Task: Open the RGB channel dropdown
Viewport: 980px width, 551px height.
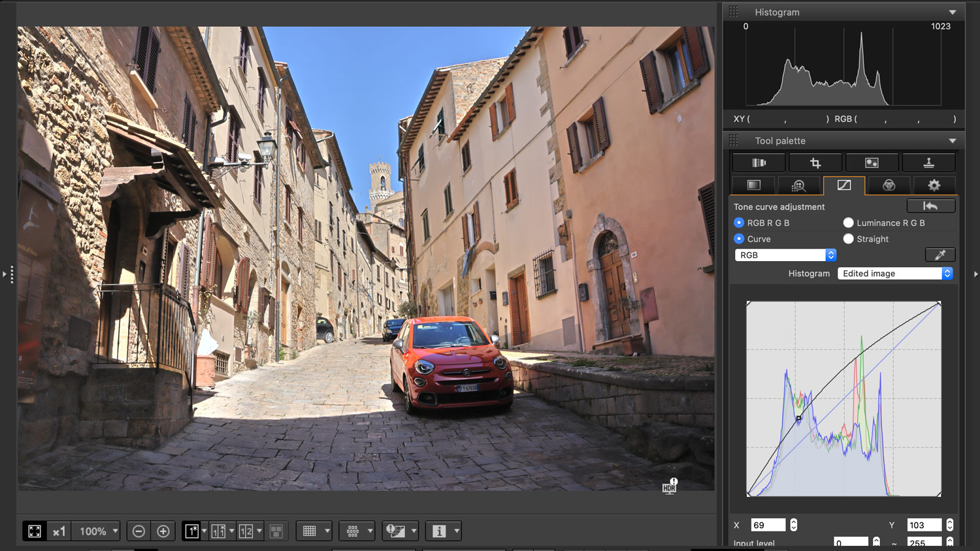Action: tap(785, 255)
